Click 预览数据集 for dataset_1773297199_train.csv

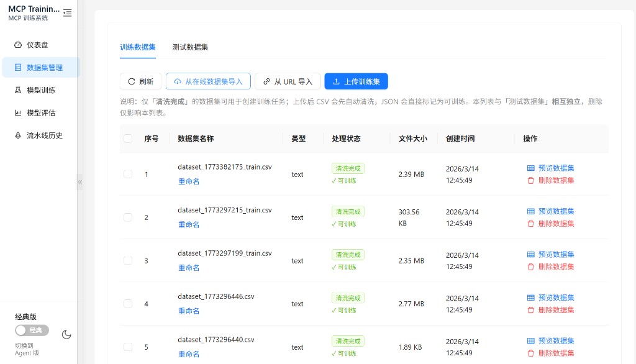(550, 255)
